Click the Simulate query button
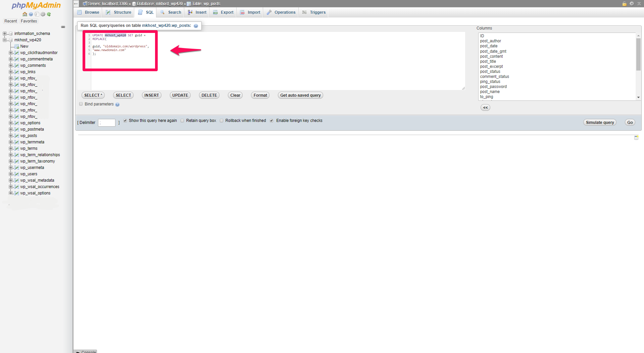This screenshot has width=644, height=353. pos(599,123)
